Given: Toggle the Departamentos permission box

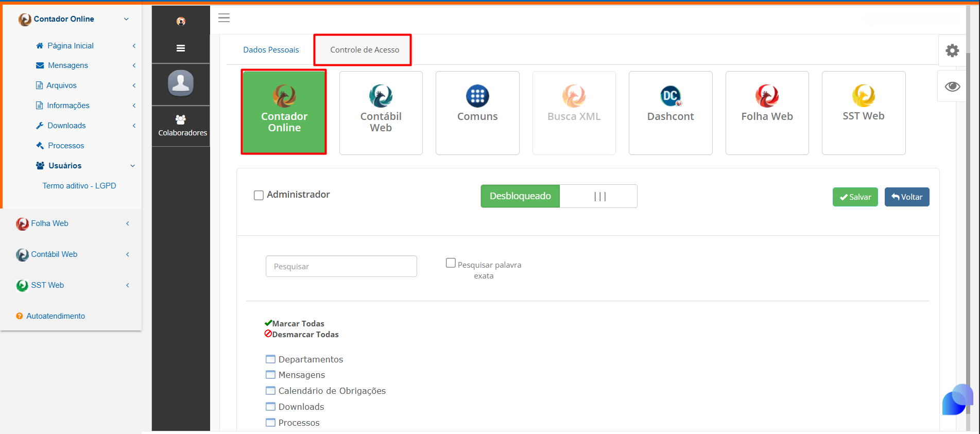Looking at the screenshot, I should tap(270, 359).
